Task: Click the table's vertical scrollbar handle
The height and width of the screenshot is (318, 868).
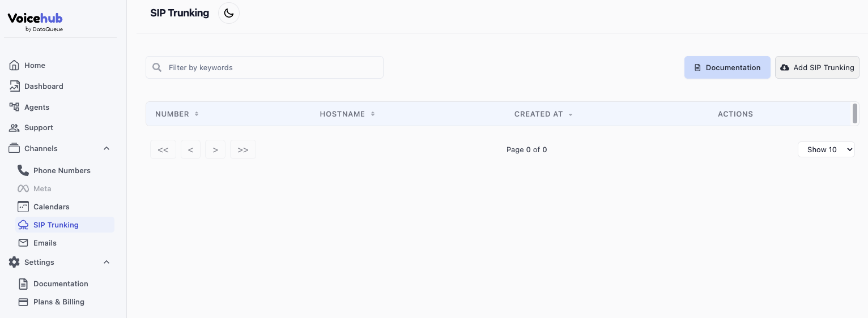Action: (x=854, y=113)
